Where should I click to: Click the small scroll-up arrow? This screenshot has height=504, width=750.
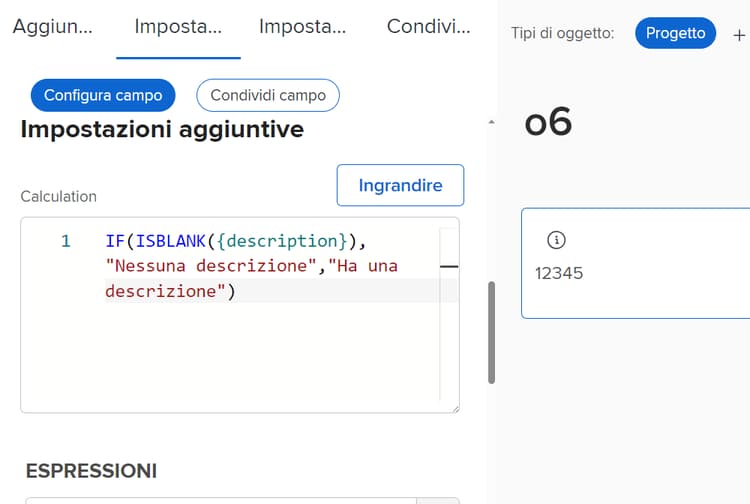click(x=490, y=122)
